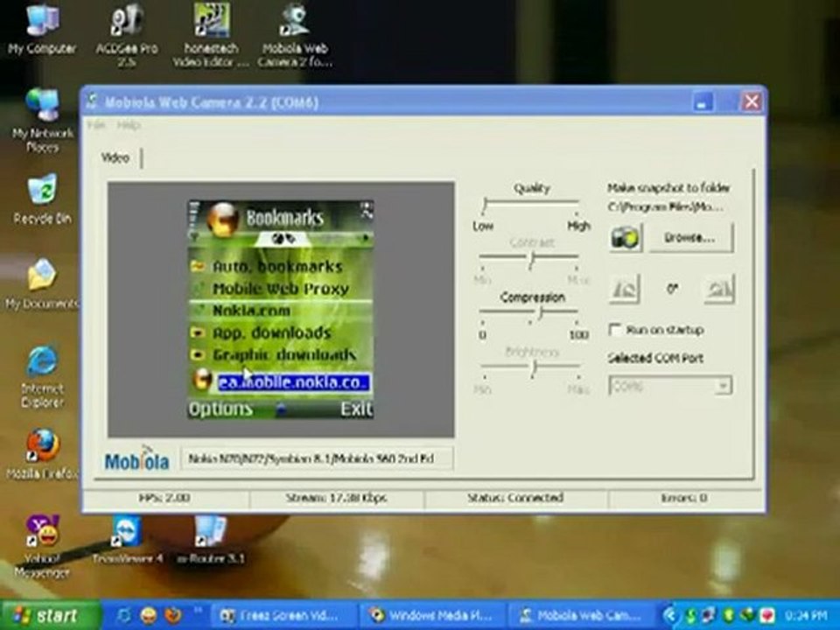This screenshot has width=840, height=630.
Task: Launch ACDSee Pro 2.5 desktop shortcut
Action: coord(126,33)
